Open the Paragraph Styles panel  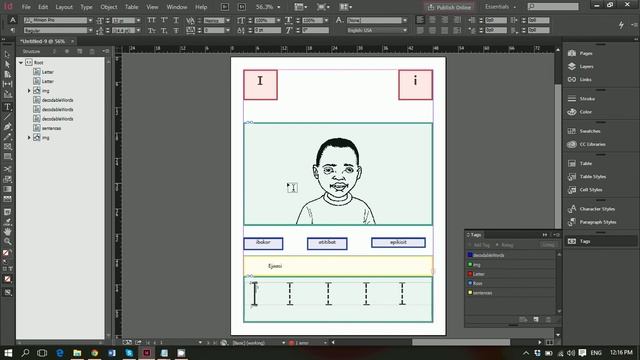click(592, 222)
